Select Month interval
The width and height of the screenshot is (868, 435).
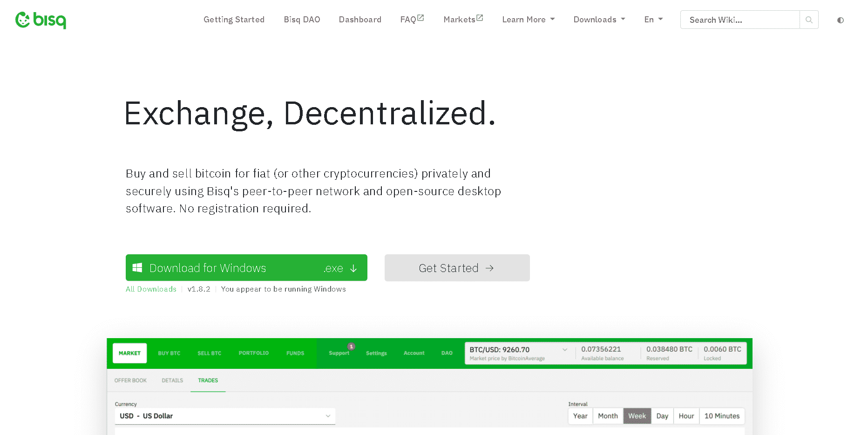tap(608, 416)
